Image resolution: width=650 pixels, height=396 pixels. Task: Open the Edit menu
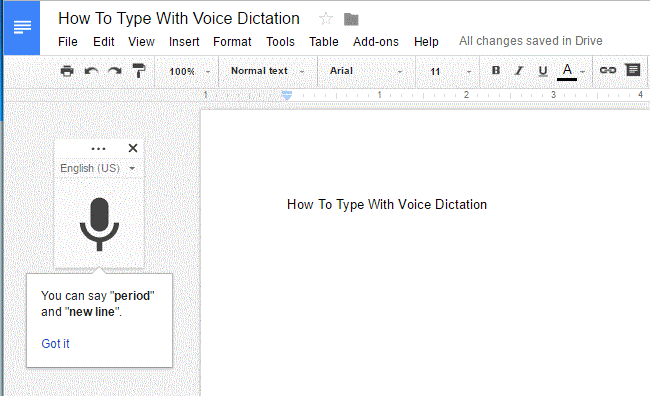pyautogui.click(x=104, y=42)
